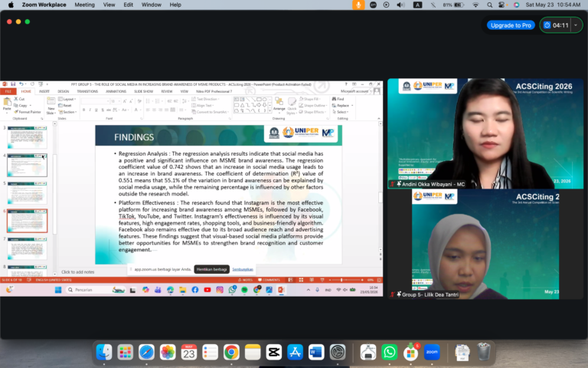Open the Shape Outline dropdown
This screenshot has width=588, height=368.
click(312, 106)
